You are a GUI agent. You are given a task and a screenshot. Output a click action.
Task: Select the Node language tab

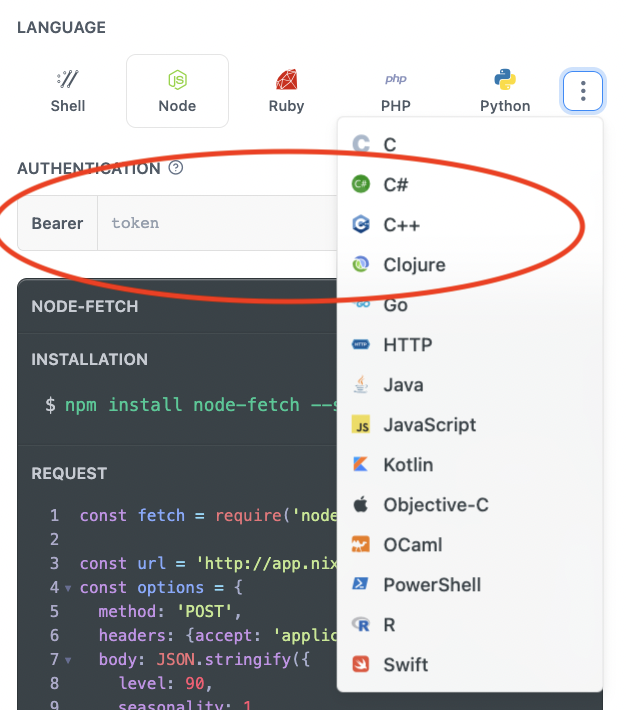[x=177, y=91]
